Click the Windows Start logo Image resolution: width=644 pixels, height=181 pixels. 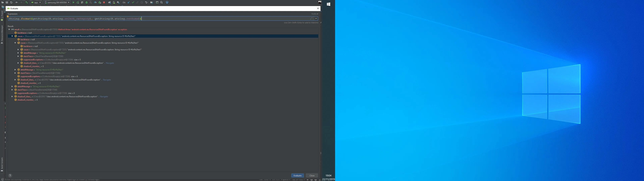(329, 4)
